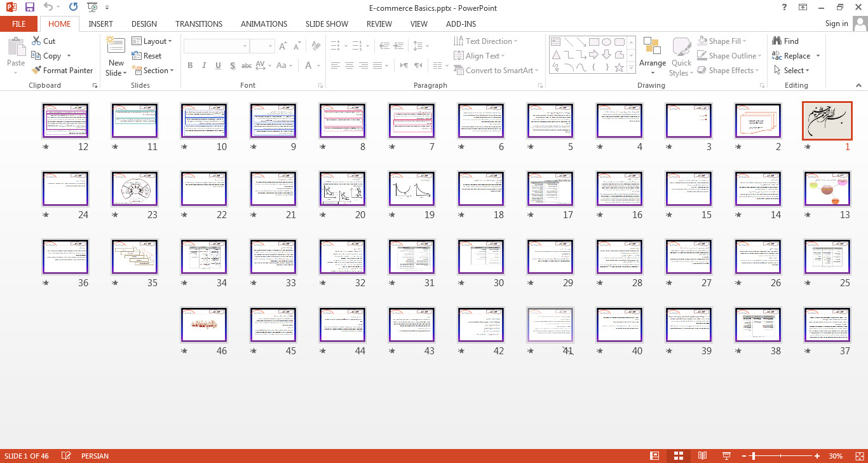
Task: Click the spell check icon in status bar
Action: (x=66, y=456)
